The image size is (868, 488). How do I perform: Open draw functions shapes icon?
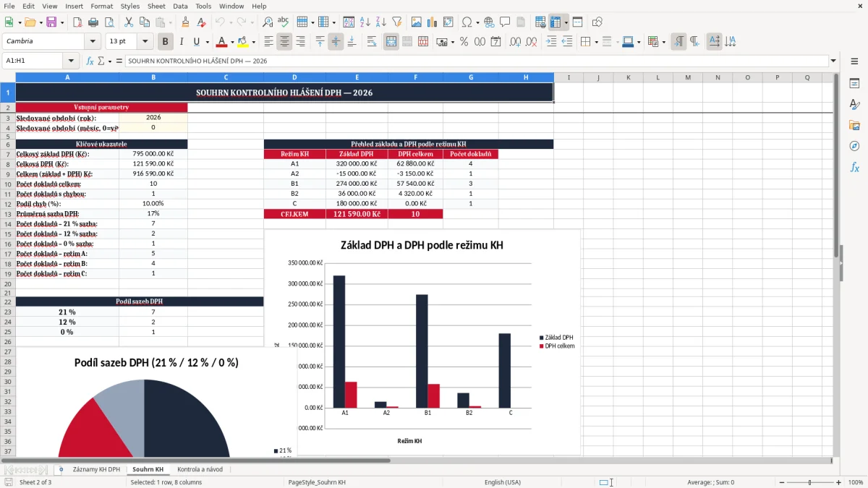[x=597, y=22]
